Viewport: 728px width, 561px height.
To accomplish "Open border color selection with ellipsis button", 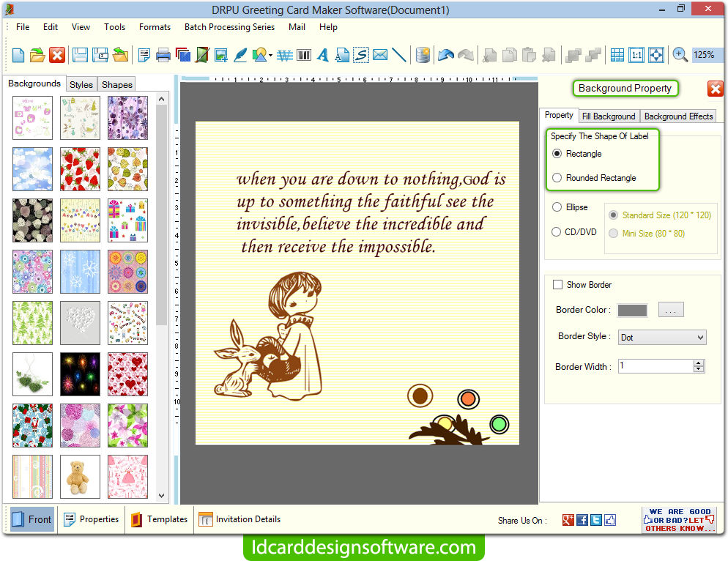I will pos(670,309).
